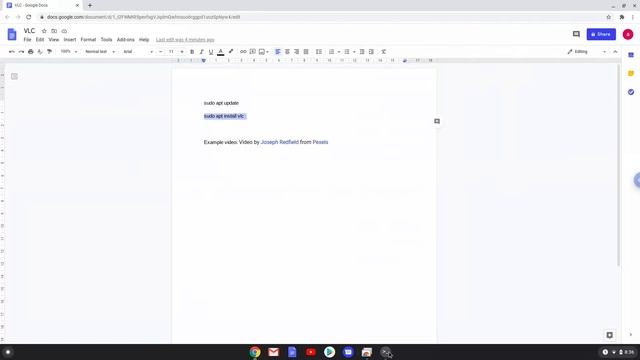Open the zoom level dropdown
Viewport: 640px width, 360px height.
(69, 52)
